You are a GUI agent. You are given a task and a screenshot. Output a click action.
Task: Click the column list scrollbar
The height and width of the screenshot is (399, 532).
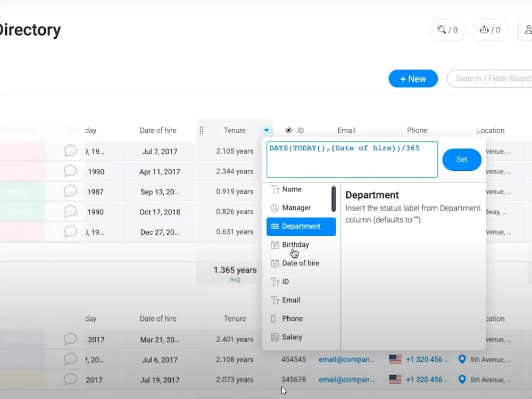[x=334, y=199]
